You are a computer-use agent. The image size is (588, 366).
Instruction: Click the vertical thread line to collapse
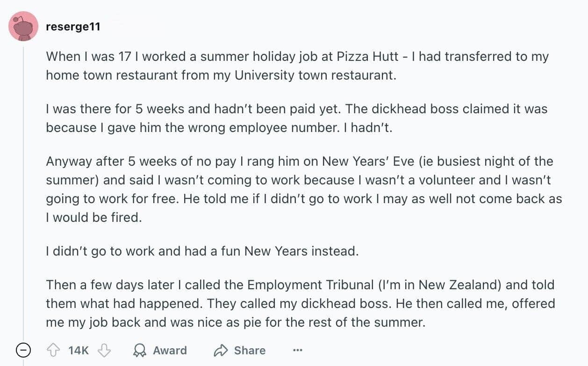click(x=23, y=187)
